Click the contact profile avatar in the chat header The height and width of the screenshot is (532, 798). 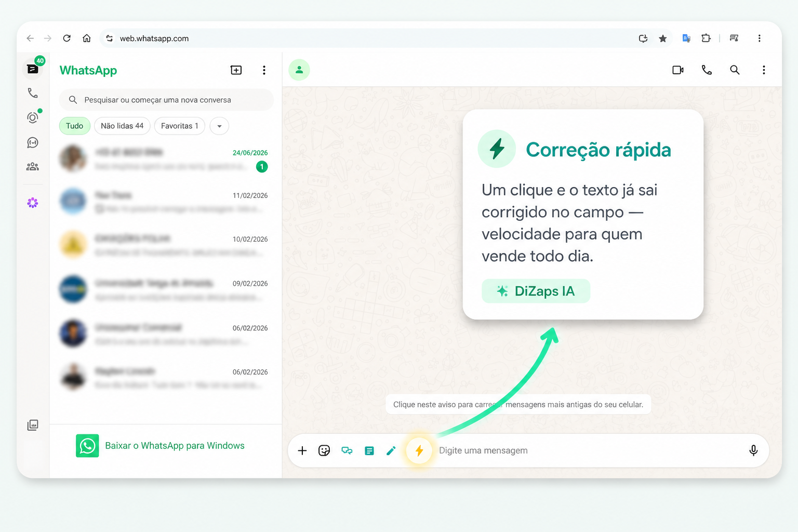tap(299, 70)
